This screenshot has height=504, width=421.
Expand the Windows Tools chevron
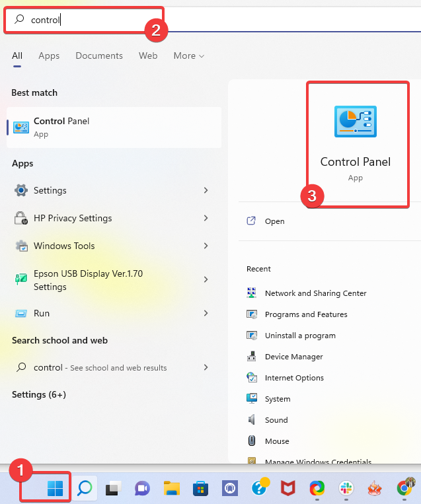pyautogui.click(x=206, y=246)
